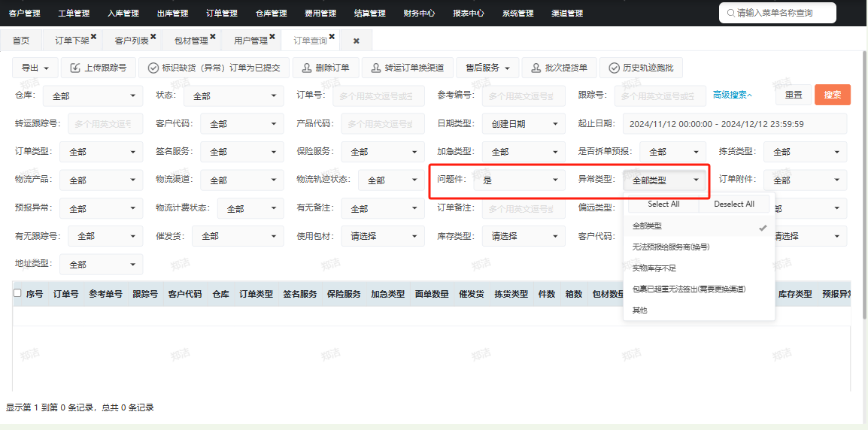This screenshot has width=868, height=430.
Task: Select 其他 option in 异常类型 list
Action: pos(700,310)
